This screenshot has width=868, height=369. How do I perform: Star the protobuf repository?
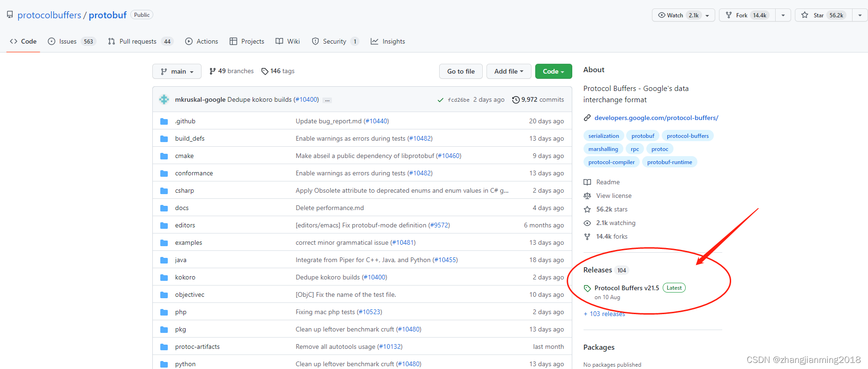[823, 15]
